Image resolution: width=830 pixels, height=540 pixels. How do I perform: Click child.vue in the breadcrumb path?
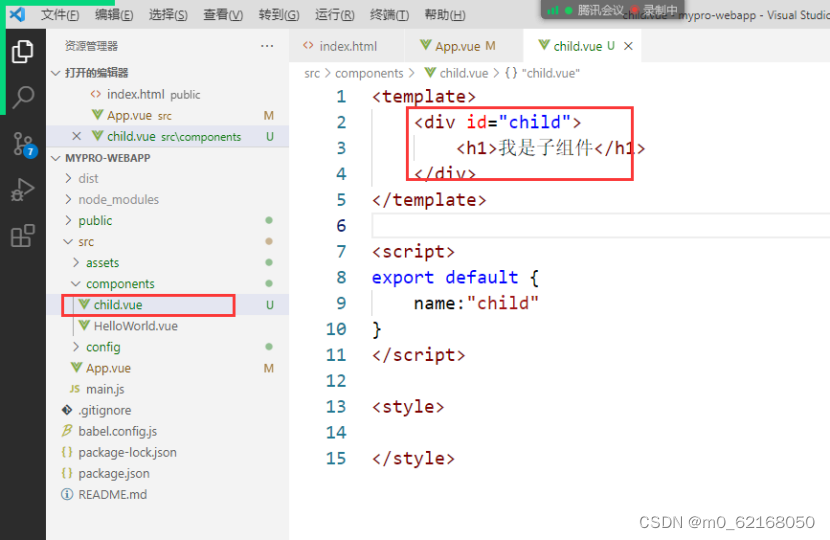click(457, 73)
